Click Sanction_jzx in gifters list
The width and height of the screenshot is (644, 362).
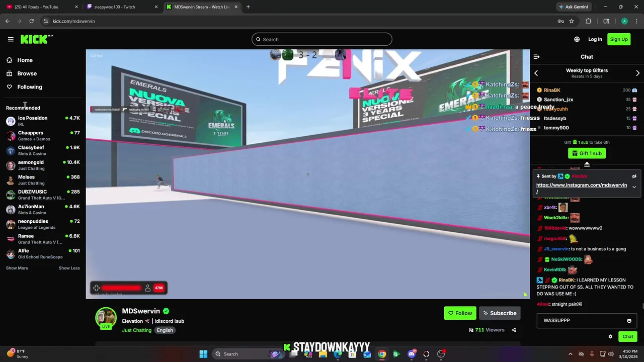click(x=558, y=100)
